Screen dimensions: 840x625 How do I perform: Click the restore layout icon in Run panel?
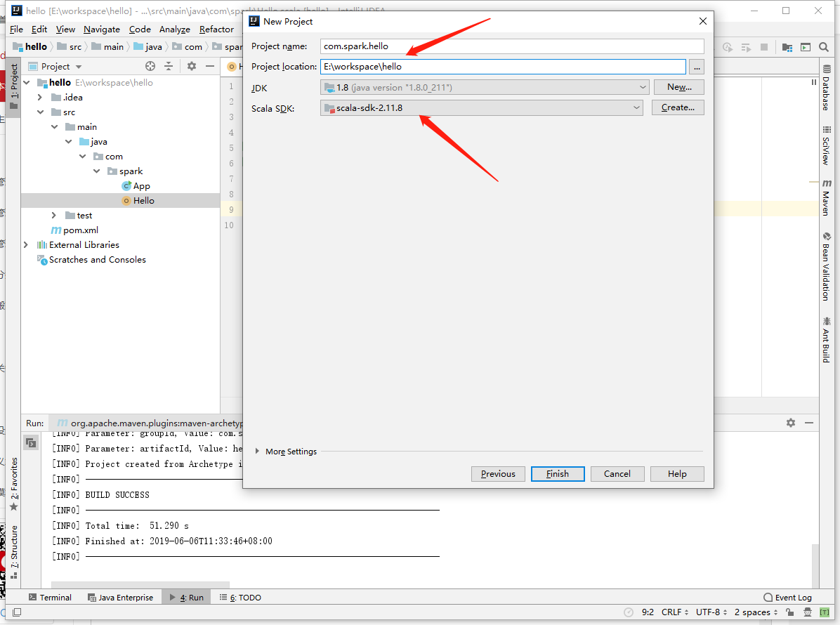(x=31, y=443)
